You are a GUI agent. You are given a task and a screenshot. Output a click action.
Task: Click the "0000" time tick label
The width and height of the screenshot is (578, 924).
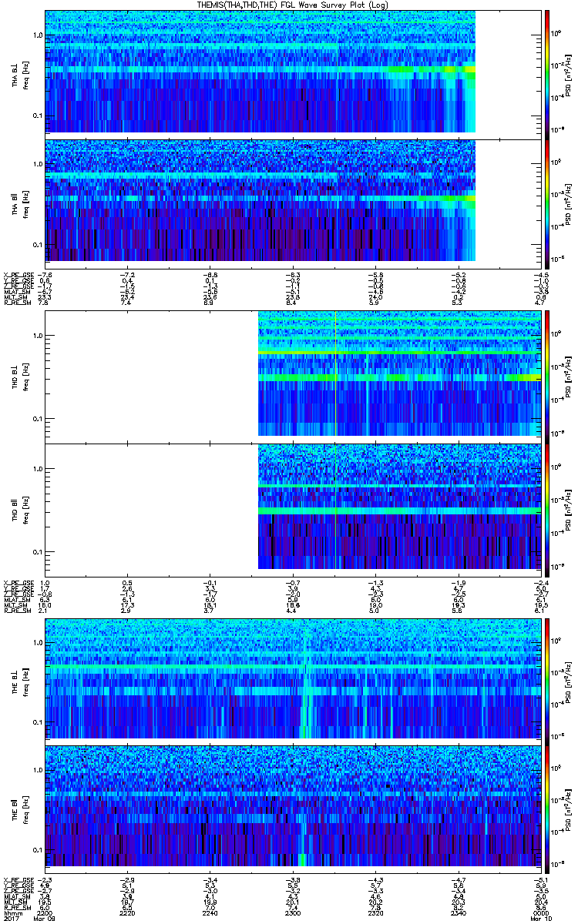543,915
